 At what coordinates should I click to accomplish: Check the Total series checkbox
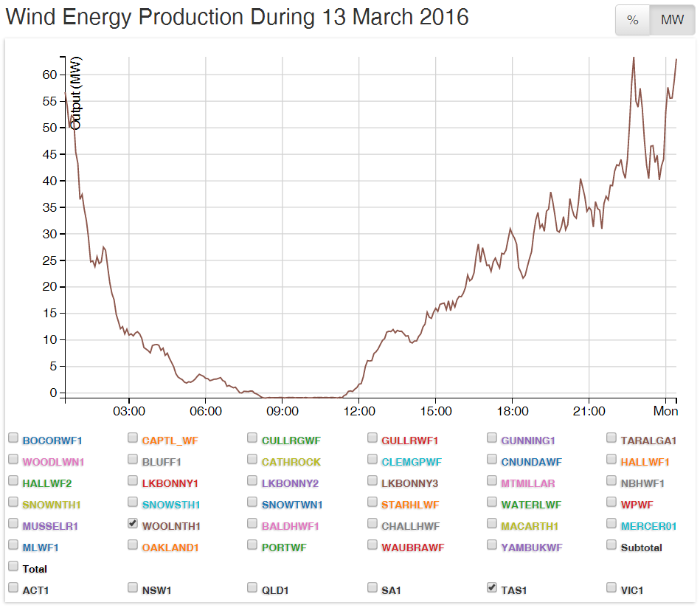[x=13, y=566]
